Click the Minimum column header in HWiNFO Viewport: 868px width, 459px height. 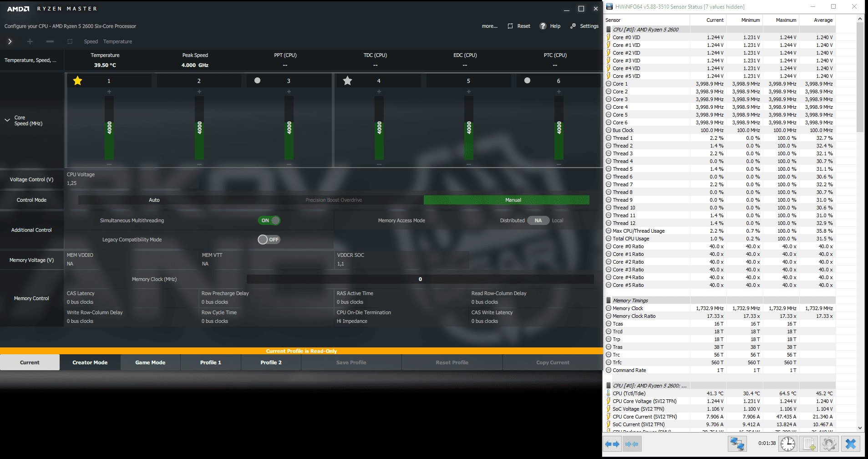745,20
